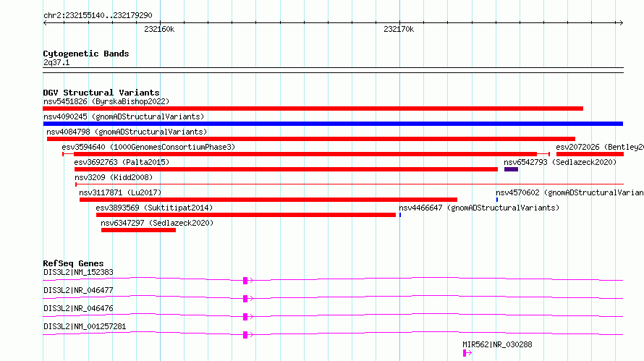Viewport: 644px width, 361px height.
Task: Click the red nsv5451826 variant bar
Action: tap(313, 109)
